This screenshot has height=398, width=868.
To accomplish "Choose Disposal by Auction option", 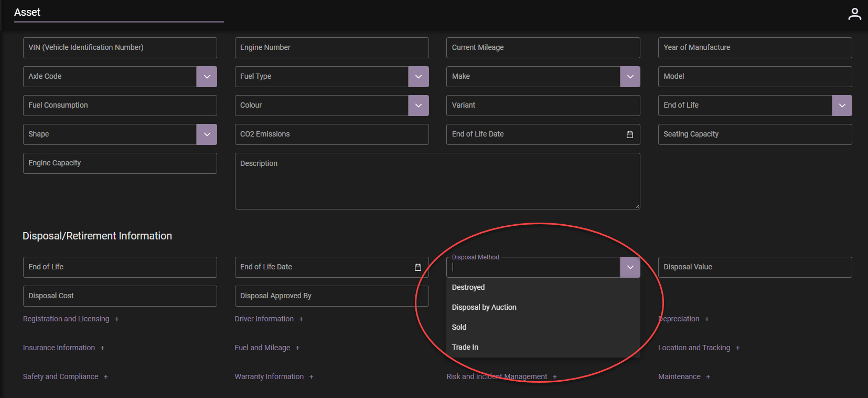I will click(484, 307).
